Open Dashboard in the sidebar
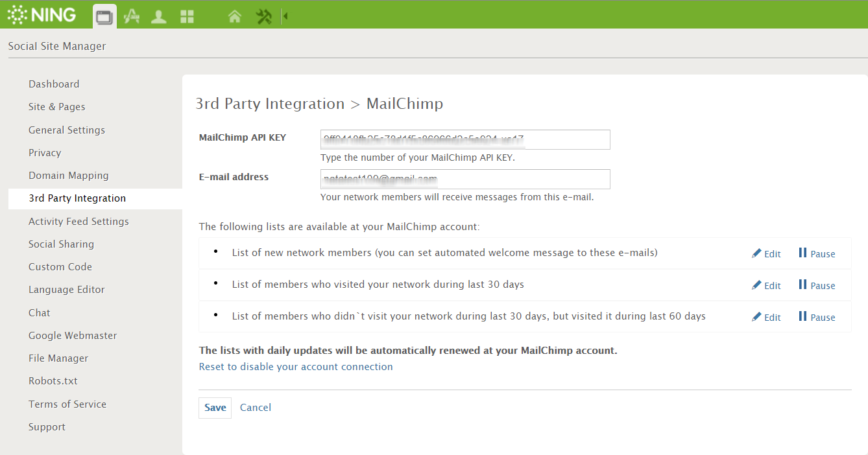The image size is (868, 455). pyautogui.click(x=54, y=84)
